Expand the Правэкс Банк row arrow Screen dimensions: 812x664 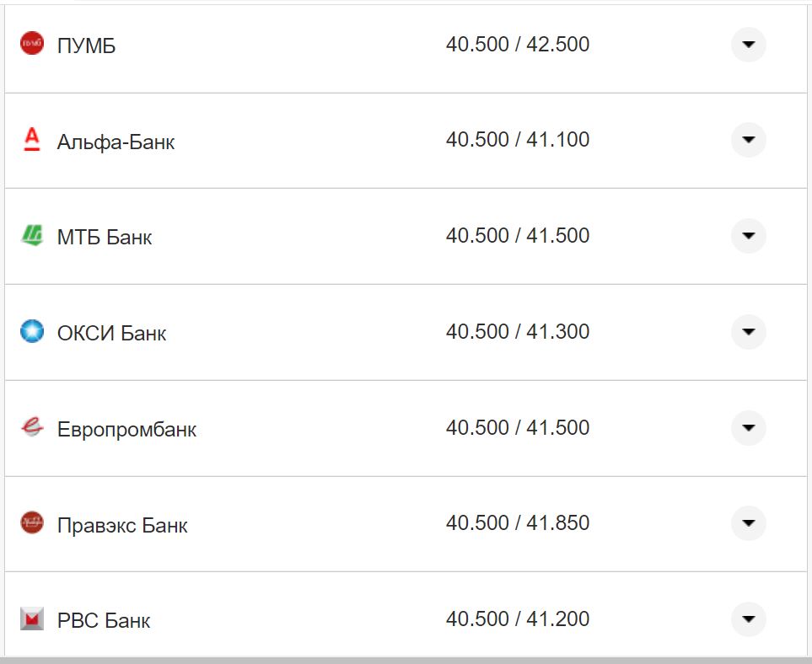tap(748, 523)
